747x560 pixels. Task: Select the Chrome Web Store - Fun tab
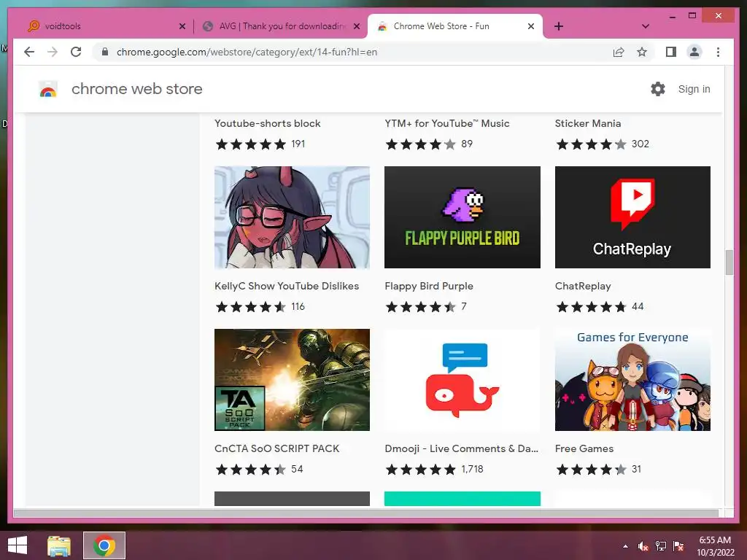(455, 26)
